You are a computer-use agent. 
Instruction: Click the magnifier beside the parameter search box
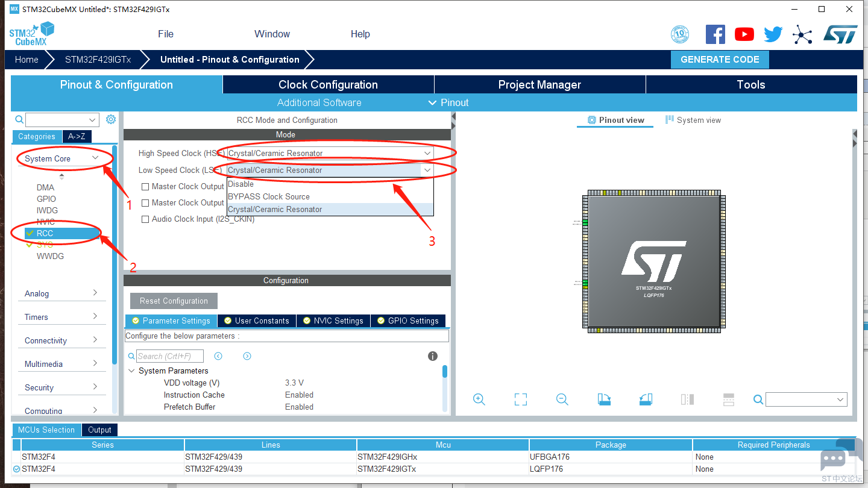point(131,356)
